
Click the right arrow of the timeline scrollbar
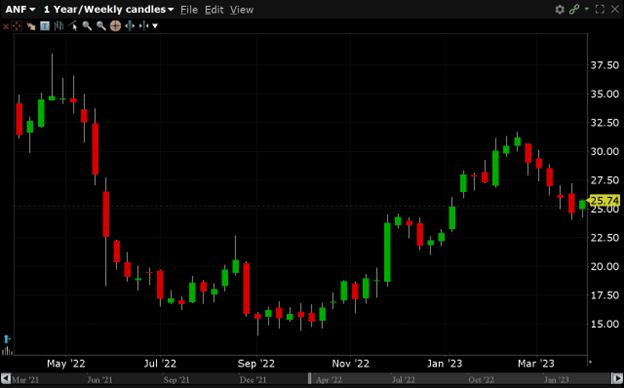pyautogui.click(x=617, y=378)
